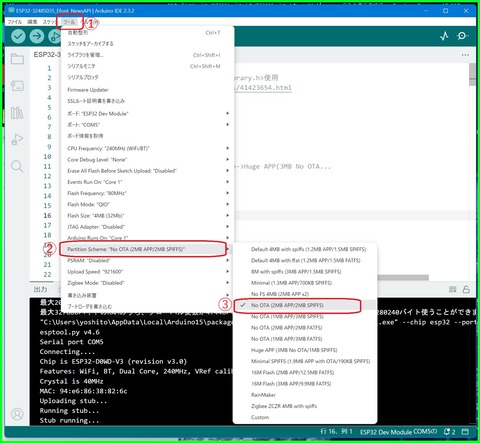Click ESP32 Dev Module COM5 status text
Image resolution: width=480 pixels, height=443 pixels.
pyautogui.click(x=398, y=432)
